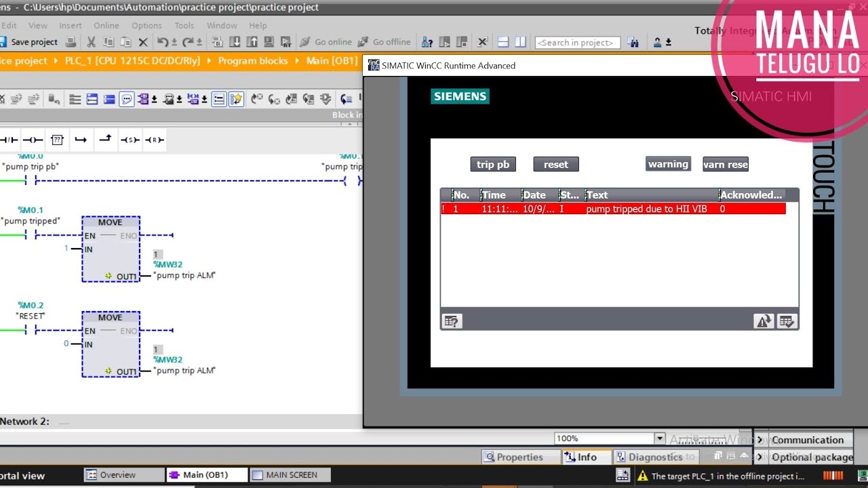Click the Redo arrow icon
The image size is (868, 488).
point(188,42)
